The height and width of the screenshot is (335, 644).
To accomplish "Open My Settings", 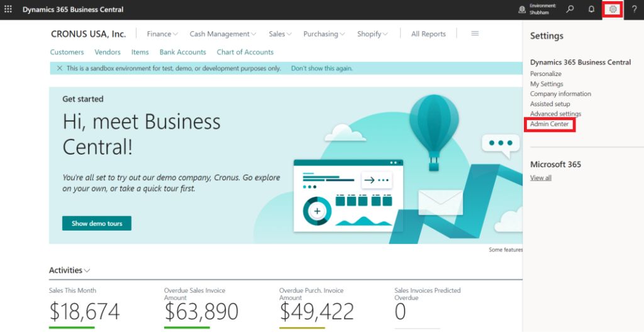I will (x=547, y=84).
